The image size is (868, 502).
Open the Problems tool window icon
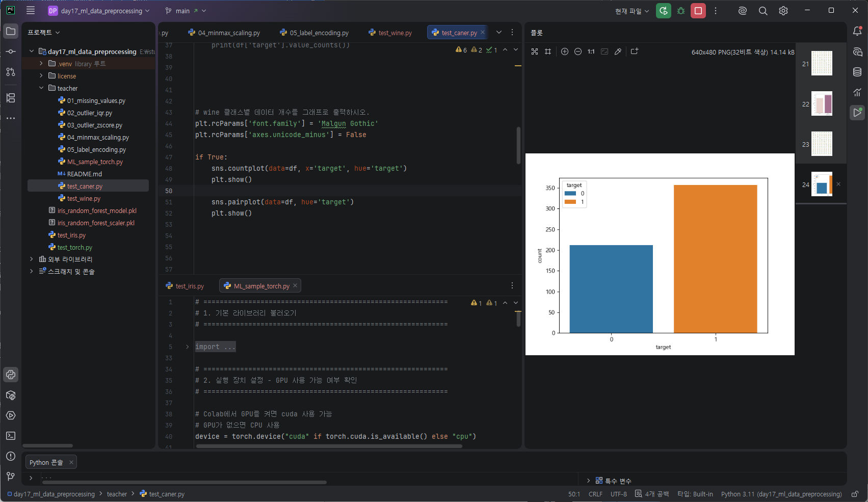(11, 456)
